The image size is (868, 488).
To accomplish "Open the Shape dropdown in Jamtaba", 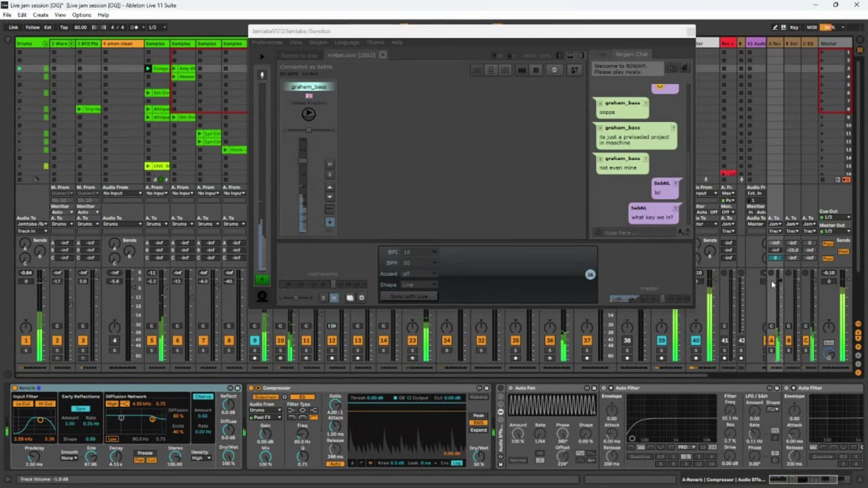I will click(x=420, y=285).
